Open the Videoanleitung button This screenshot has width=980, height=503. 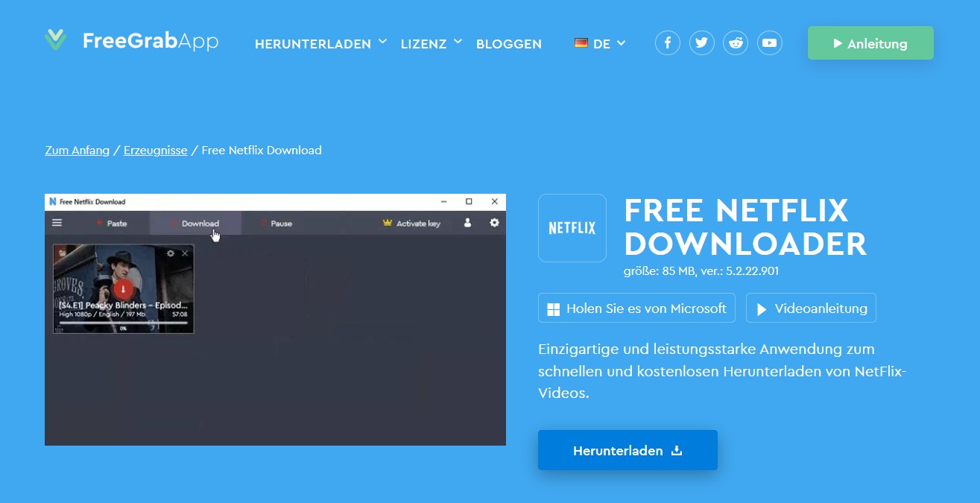pos(811,309)
